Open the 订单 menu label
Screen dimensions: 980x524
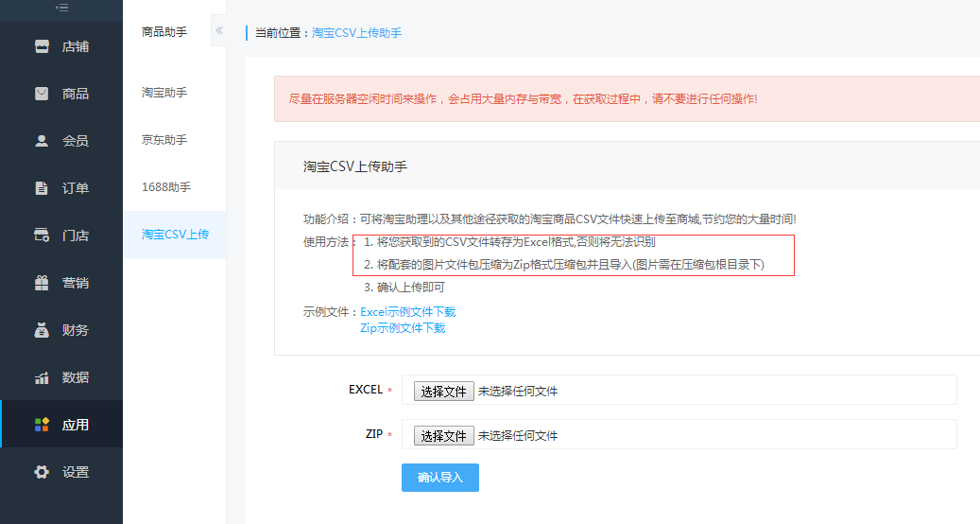[x=75, y=188]
